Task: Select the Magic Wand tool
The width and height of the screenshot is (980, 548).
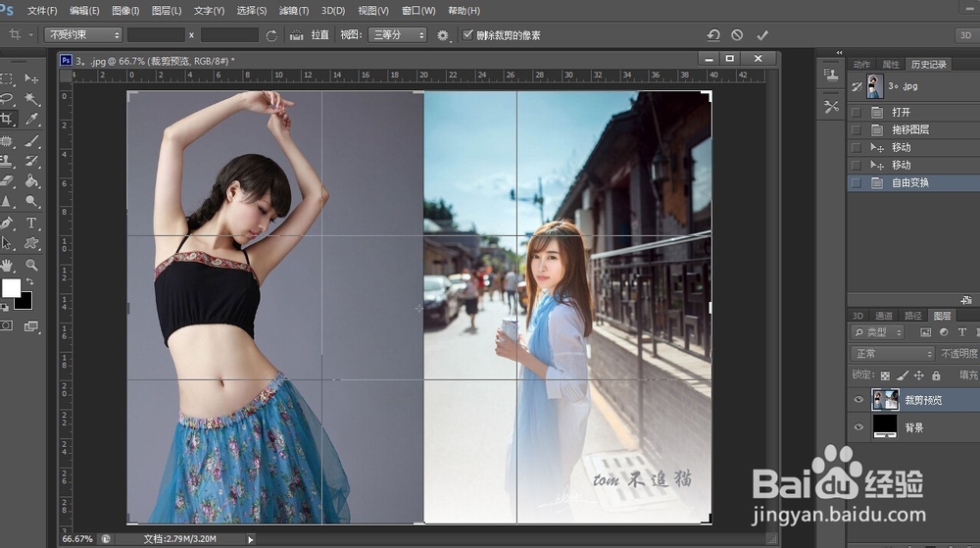Action: [31, 99]
